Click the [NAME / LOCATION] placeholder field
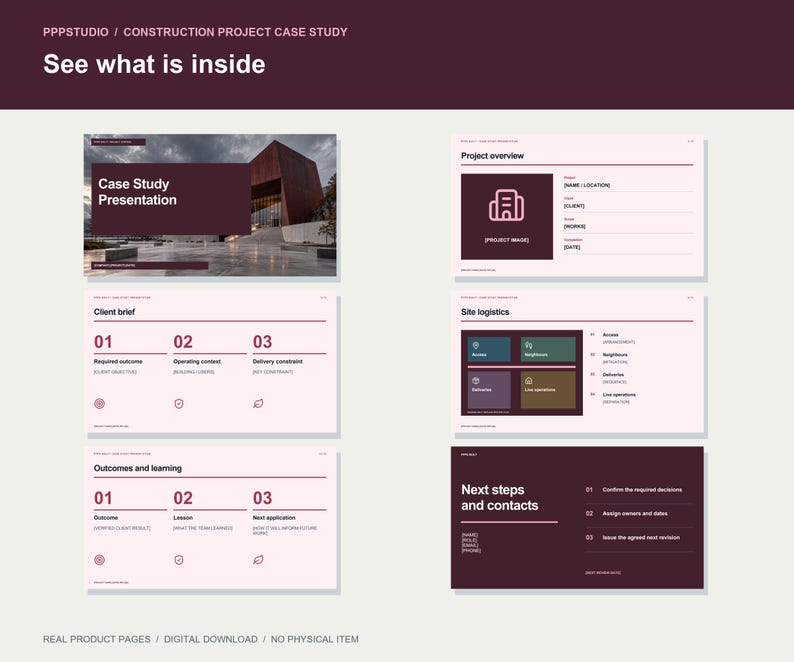Screen dimensions: 794x662 pyautogui.click(x=587, y=185)
